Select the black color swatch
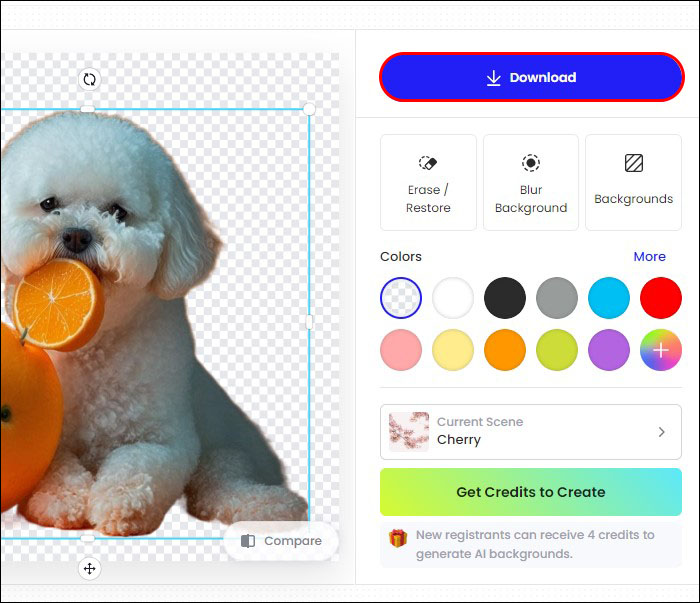 click(505, 298)
